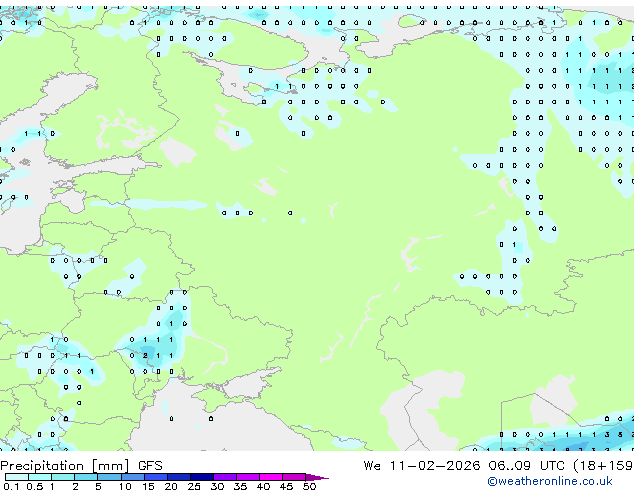Click the '25' legend scale label
This screenshot has width=634, height=490.
click(x=194, y=486)
